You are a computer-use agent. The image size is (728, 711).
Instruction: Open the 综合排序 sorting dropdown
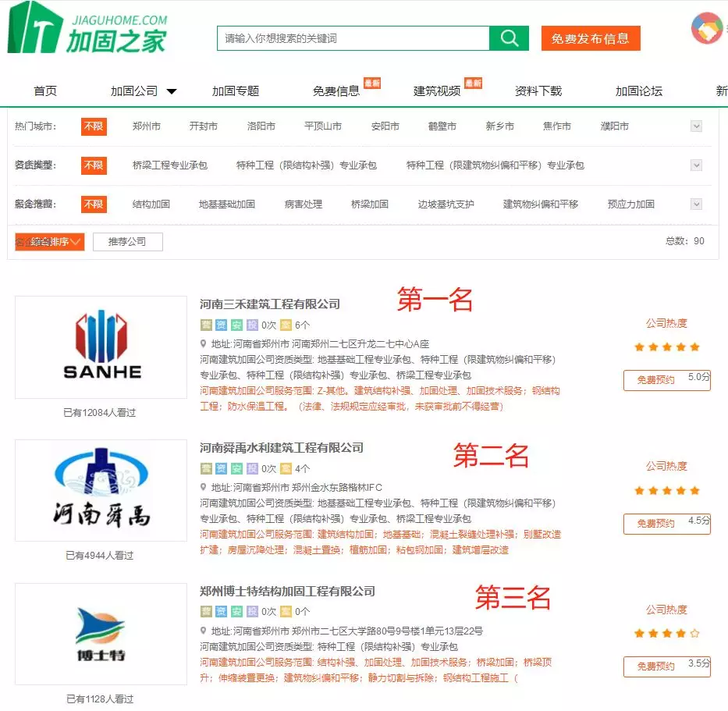coord(49,242)
